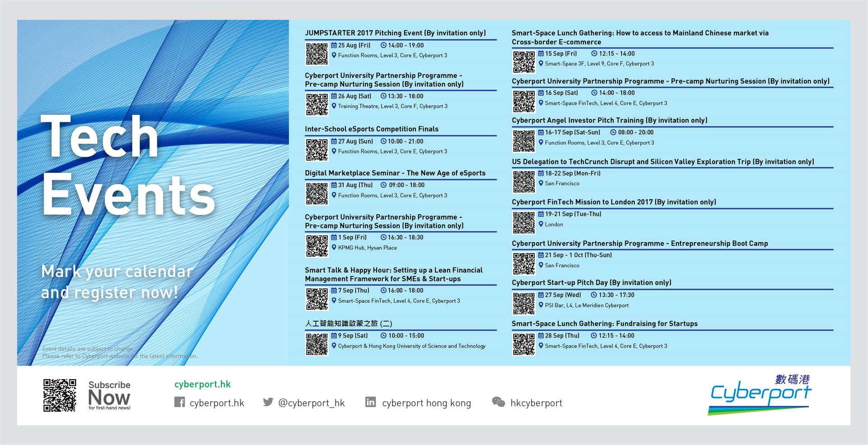Click the LinkedIn icon
868x445 pixels.
pyautogui.click(x=371, y=402)
